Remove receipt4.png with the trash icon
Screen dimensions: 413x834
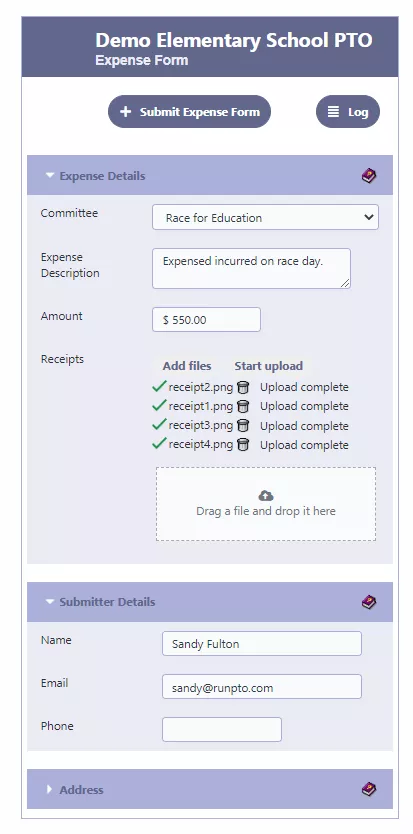[x=243, y=445]
